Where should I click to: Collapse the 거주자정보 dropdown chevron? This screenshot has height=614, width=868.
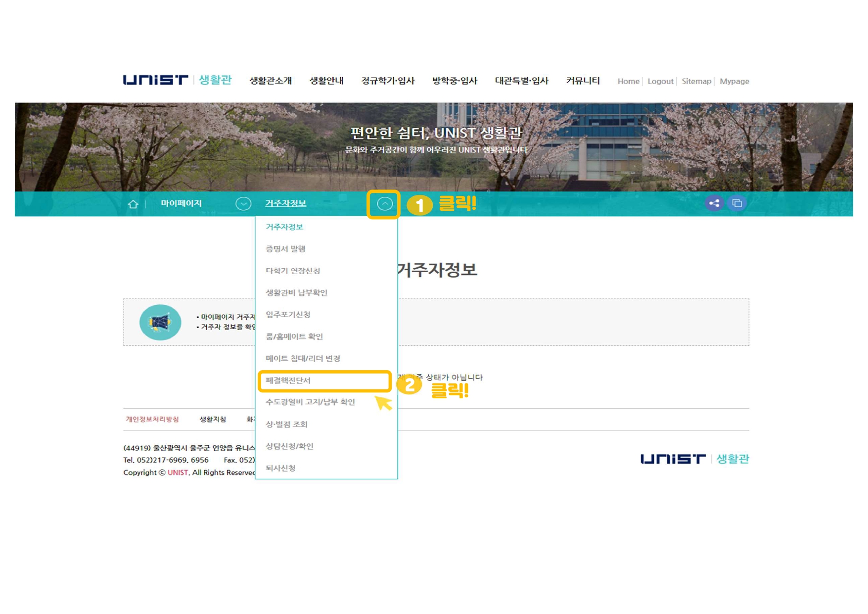point(384,204)
